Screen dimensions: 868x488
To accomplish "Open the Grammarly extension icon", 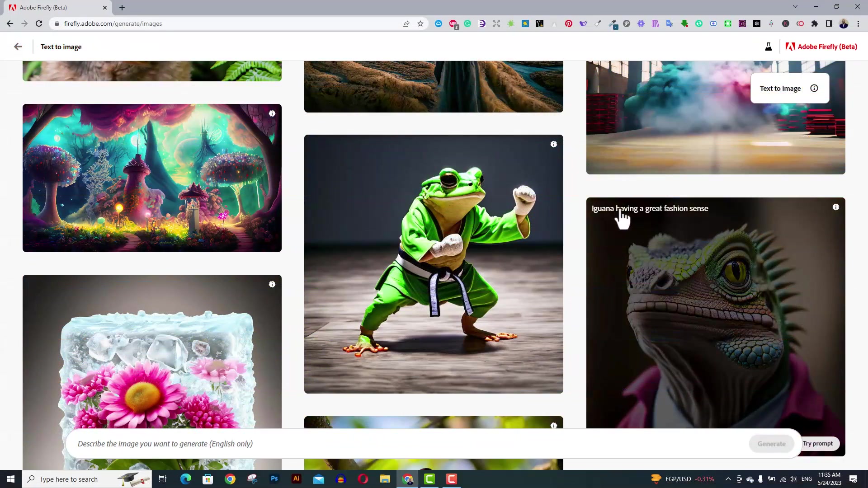I will tap(467, 23).
